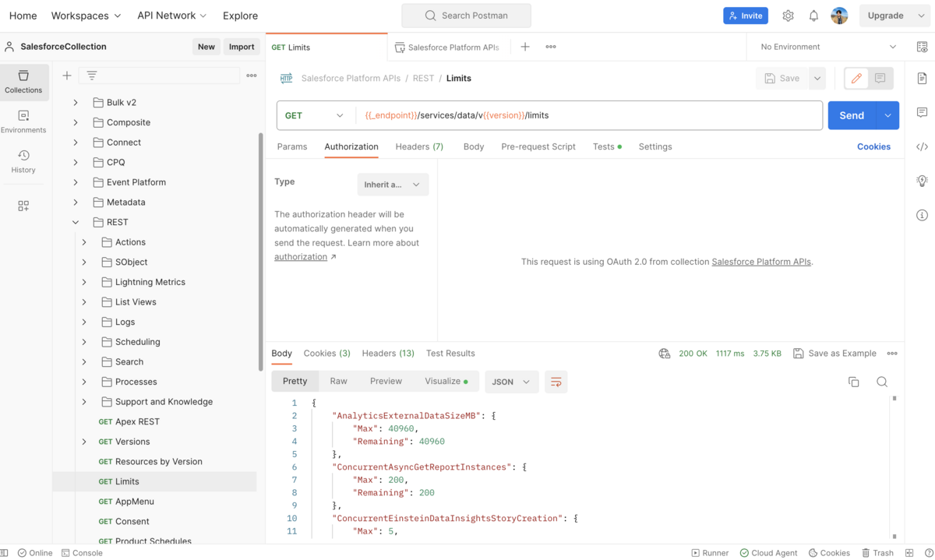Open the notifications bell
This screenshot has width=935, height=560.
tap(813, 16)
